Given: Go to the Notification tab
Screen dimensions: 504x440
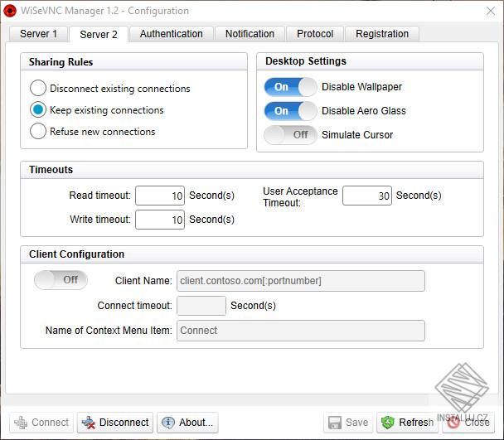Looking at the screenshot, I should tap(250, 34).
